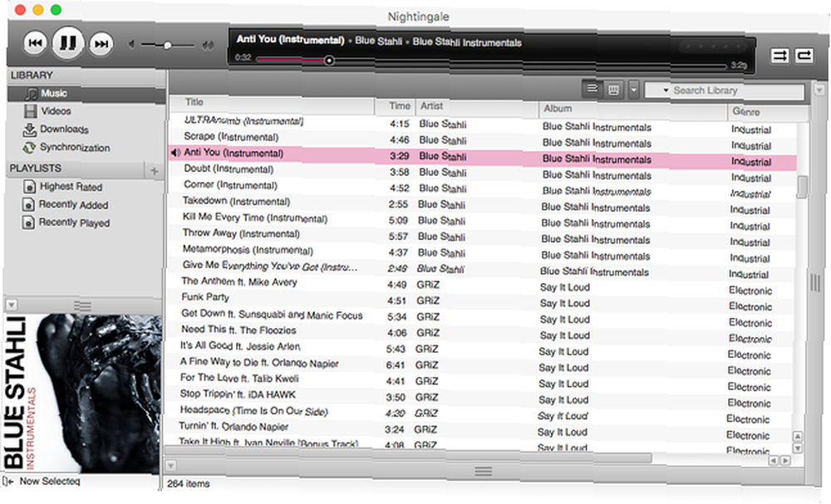Screen dimensions: 831x504
Task: Toggle repeat playback mode
Action: pyautogui.click(x=804, y=55)
